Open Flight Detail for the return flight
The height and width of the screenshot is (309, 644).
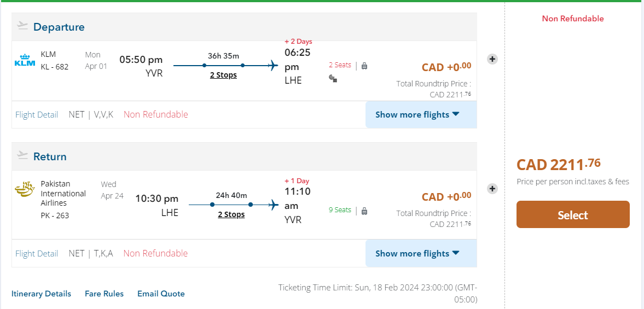(37, 254)
